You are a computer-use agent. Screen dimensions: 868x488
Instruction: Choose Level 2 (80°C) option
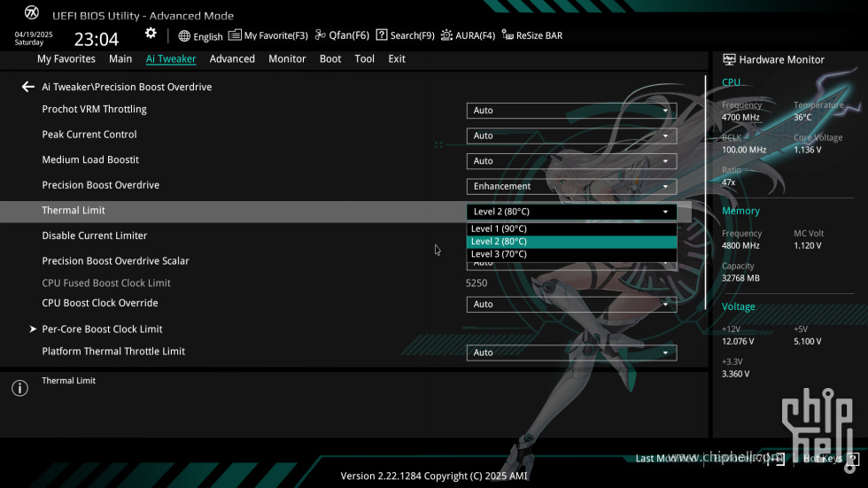pyautogui.click(x=571, y=241)
